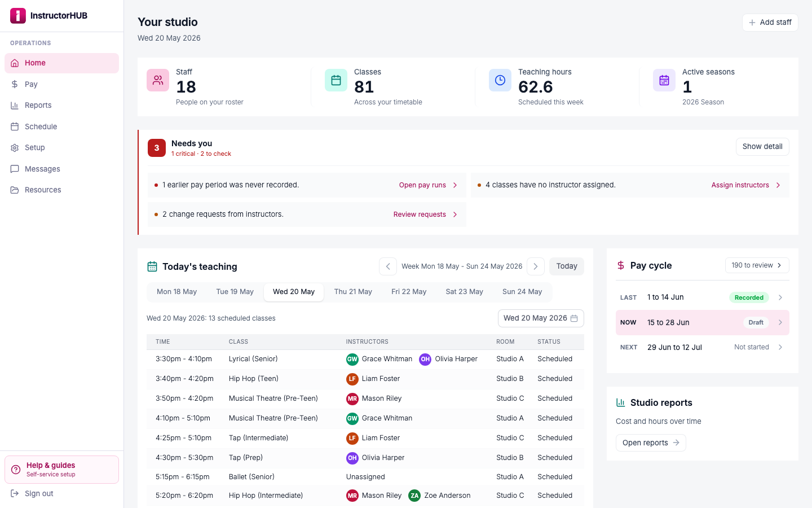The width and height of the screenshot is (812, 508).
Task: Click Open reports button
Action: [651, 443]
